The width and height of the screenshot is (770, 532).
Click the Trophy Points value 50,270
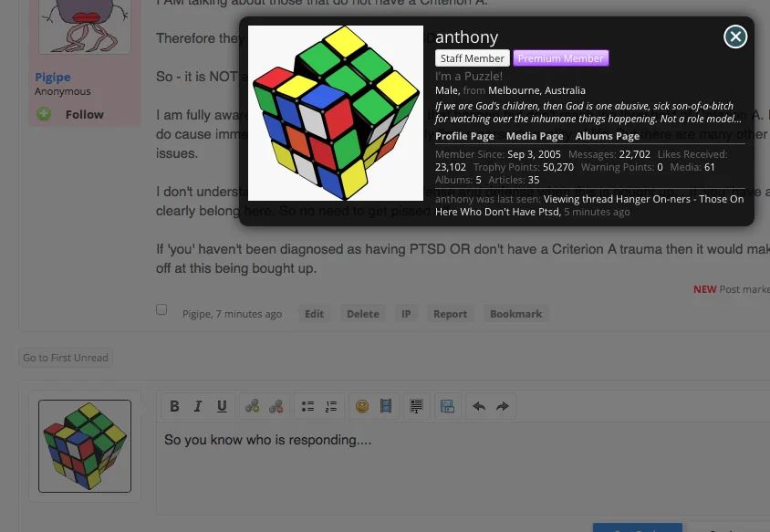[558, 167]
